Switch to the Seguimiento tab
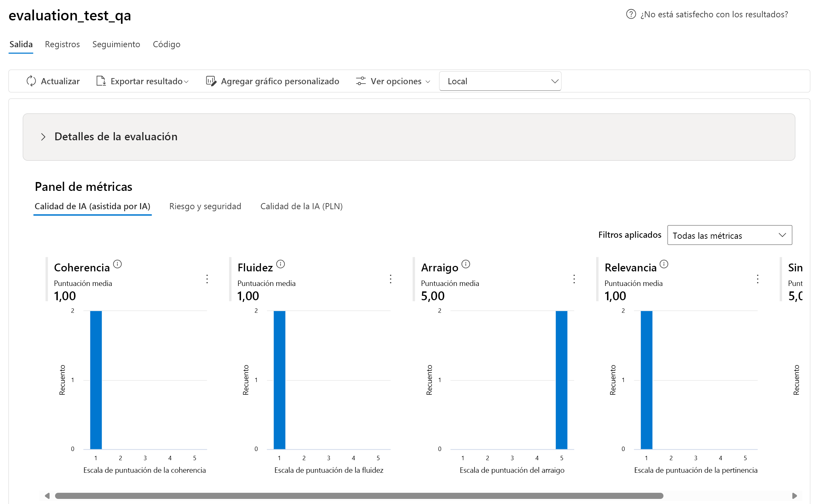 116,44
